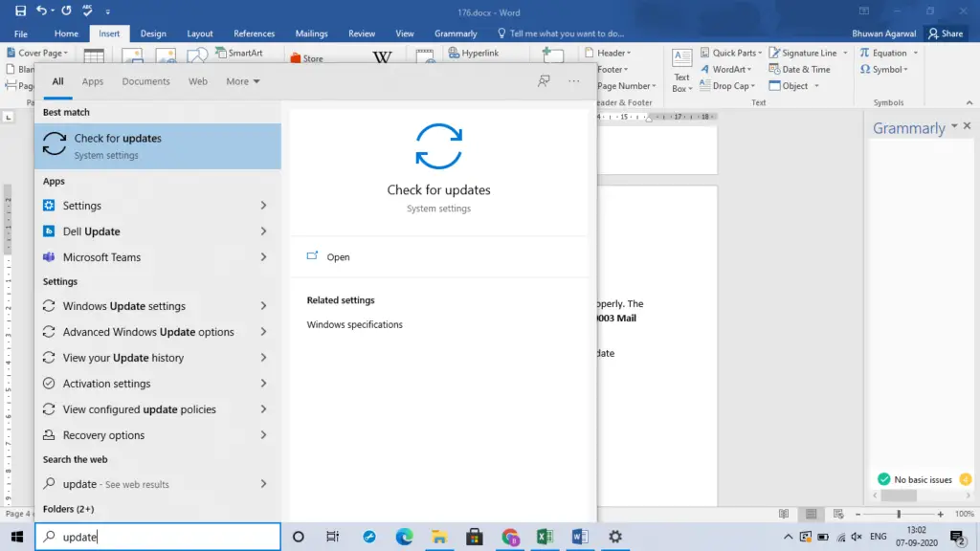Open Activation settings result
This screenshot has height=551, width=980.
[x=158, y=384]
